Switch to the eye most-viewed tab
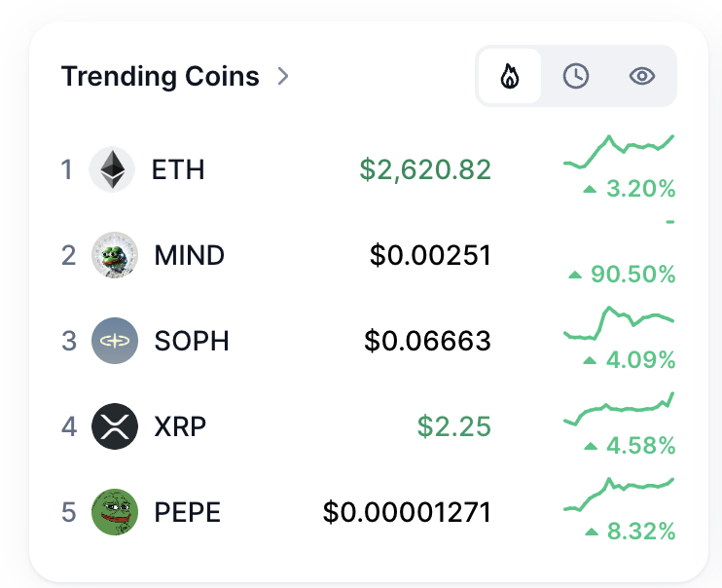This screenshot has height=588, width=722. click(641, 76)
